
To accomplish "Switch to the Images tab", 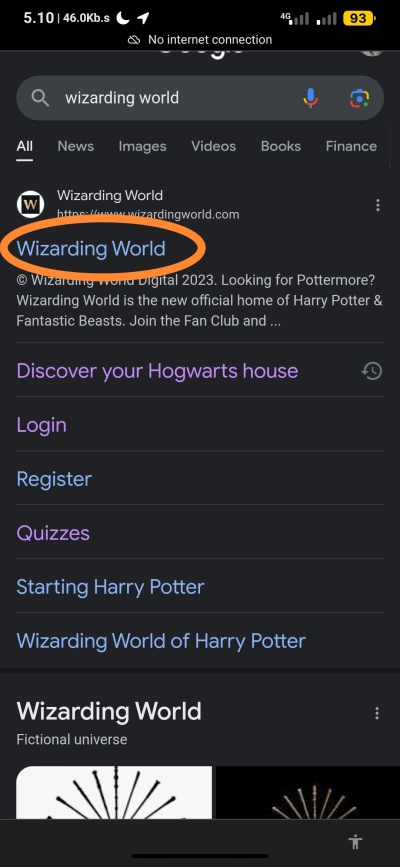I will (142, 146).
